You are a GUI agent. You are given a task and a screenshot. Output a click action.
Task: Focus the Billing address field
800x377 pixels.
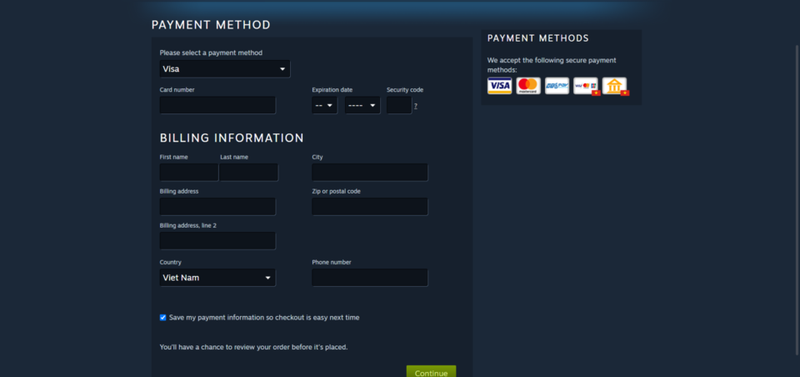coord(217,207)
